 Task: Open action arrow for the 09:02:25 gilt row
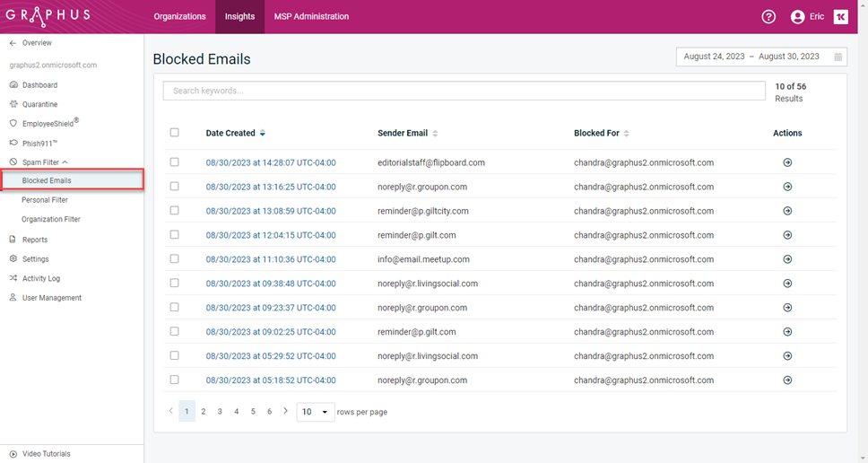coord(787,332)
